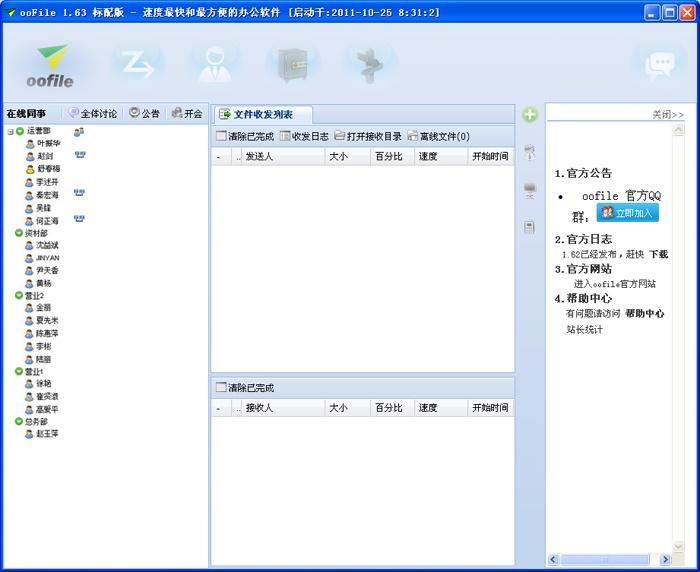Click 清除已完成 in the upper sending list

[245, 136]
